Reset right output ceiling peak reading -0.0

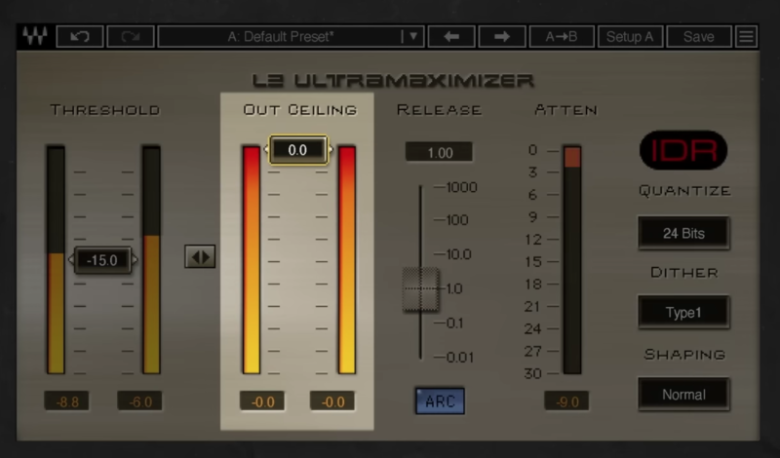pos(332,401)
